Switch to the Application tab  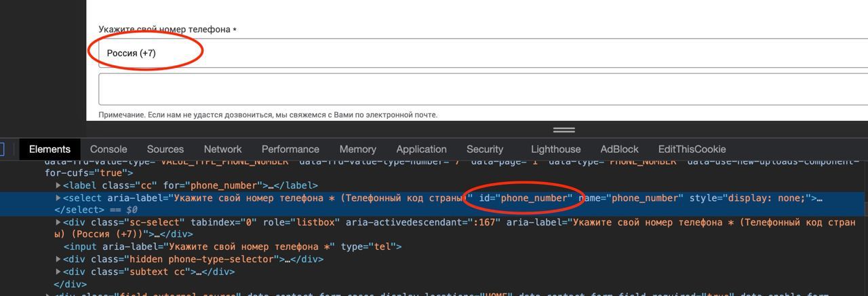(x=421, y=149)
